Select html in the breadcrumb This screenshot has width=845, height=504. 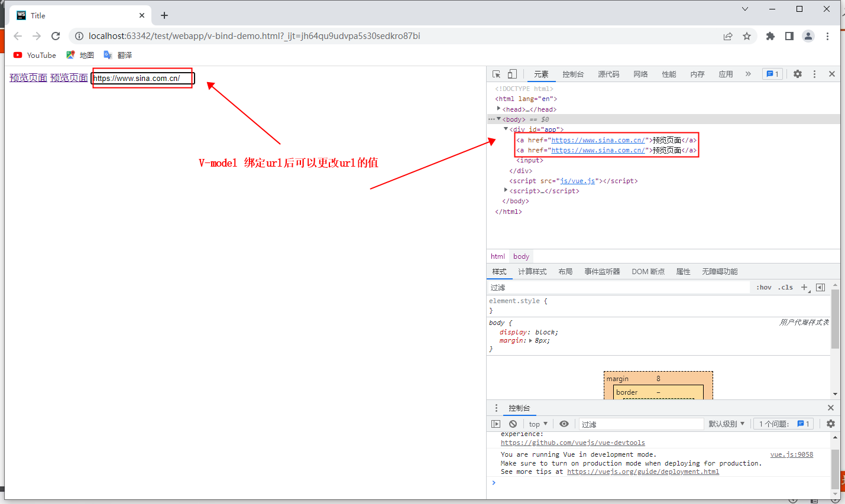click(x=498, y=256)
